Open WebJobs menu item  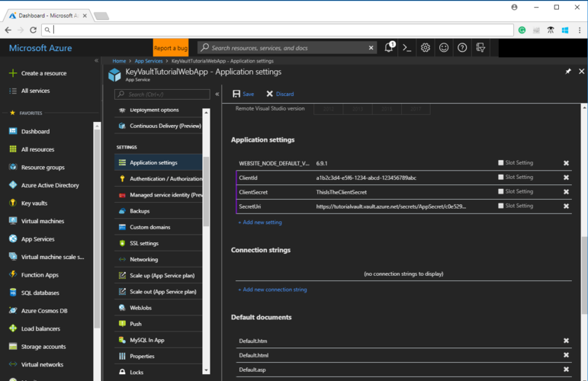[x=159, y=308]
